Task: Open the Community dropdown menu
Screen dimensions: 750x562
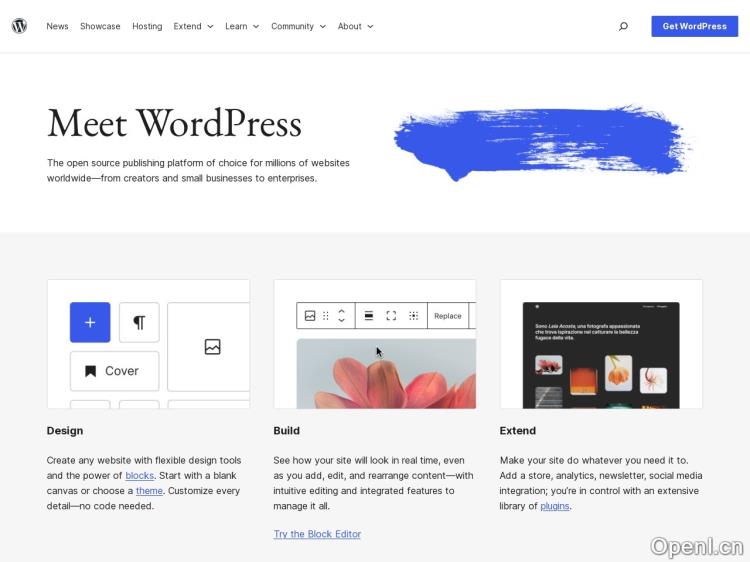Action: (x=298, y=26)
